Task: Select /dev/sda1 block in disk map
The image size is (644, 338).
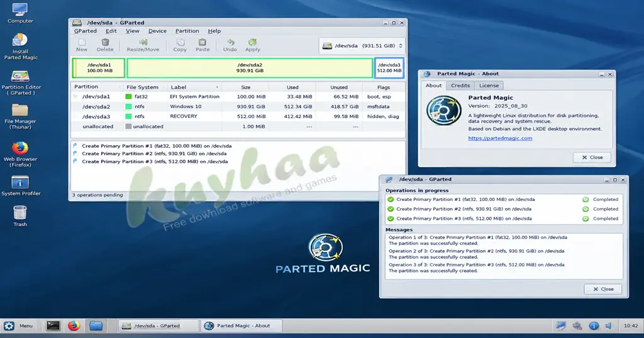Action: pos(99,68)
